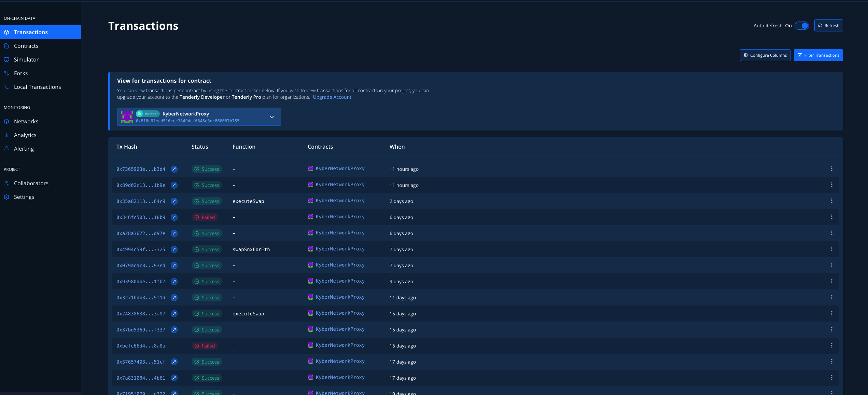This screenshot has height=395, width=868.
Task: Open three-dot menu for 0x4994c59f...3325 row
Action: [x=832, y=249]
